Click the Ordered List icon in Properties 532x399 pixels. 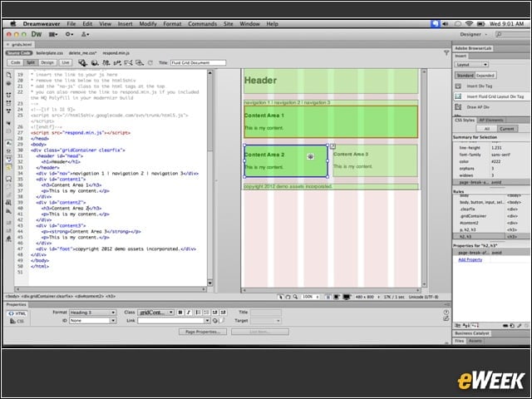tap(206, 313)
